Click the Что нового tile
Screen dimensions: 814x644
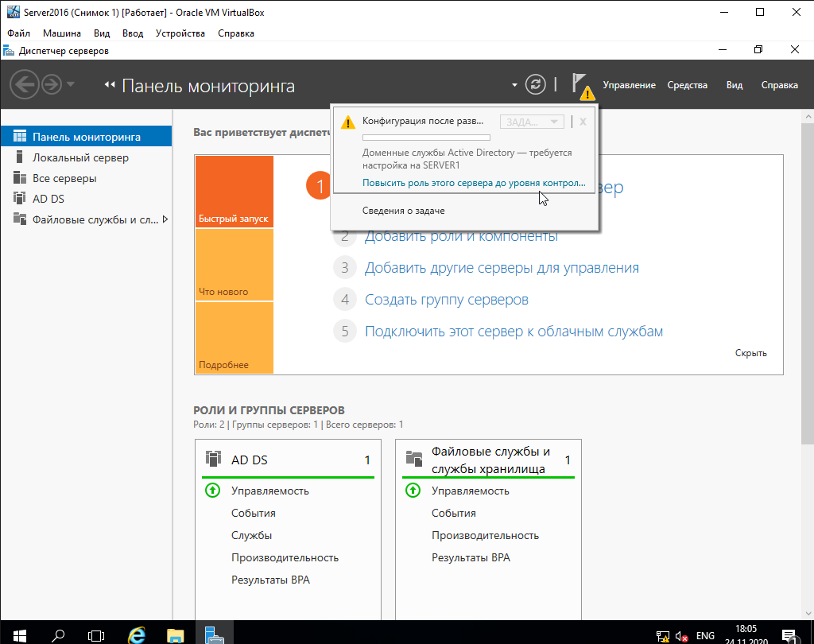click(234, 265)
